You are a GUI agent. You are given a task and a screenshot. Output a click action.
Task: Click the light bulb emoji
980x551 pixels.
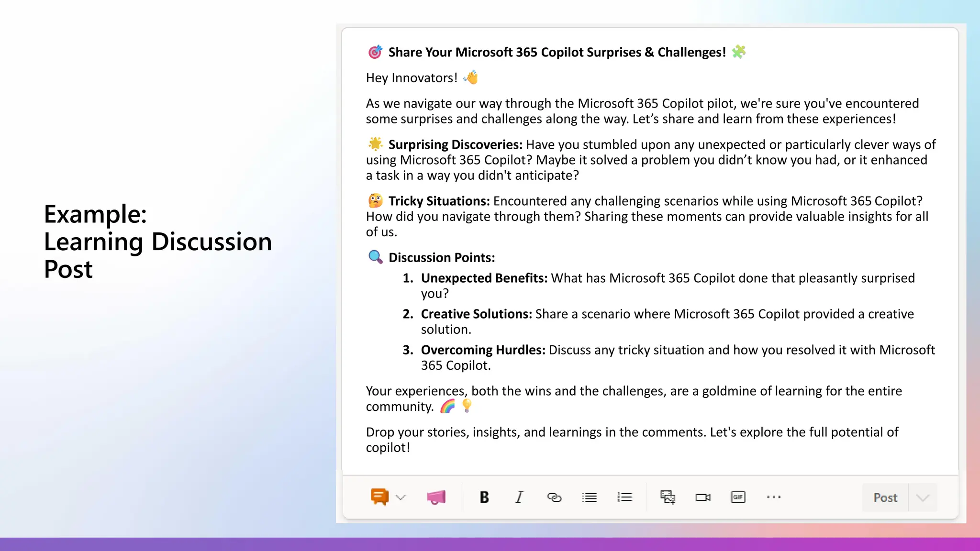(x=467, y=406)
